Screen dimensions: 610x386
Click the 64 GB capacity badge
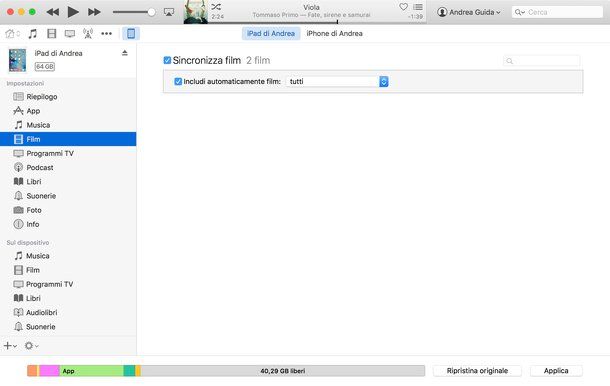click(45, 67)
